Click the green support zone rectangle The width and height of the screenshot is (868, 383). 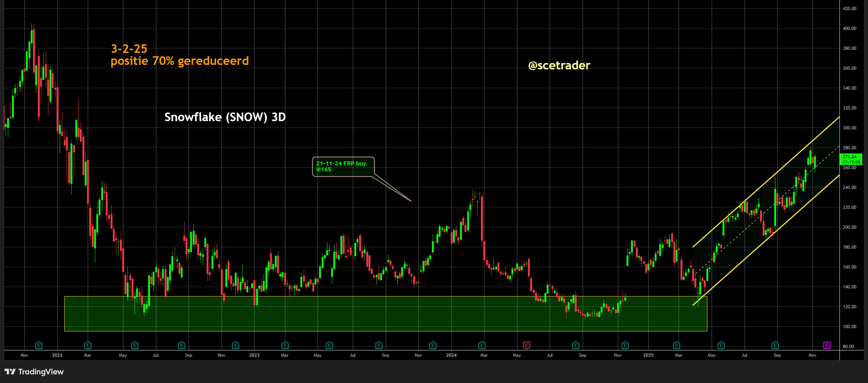tap(375, 319)
